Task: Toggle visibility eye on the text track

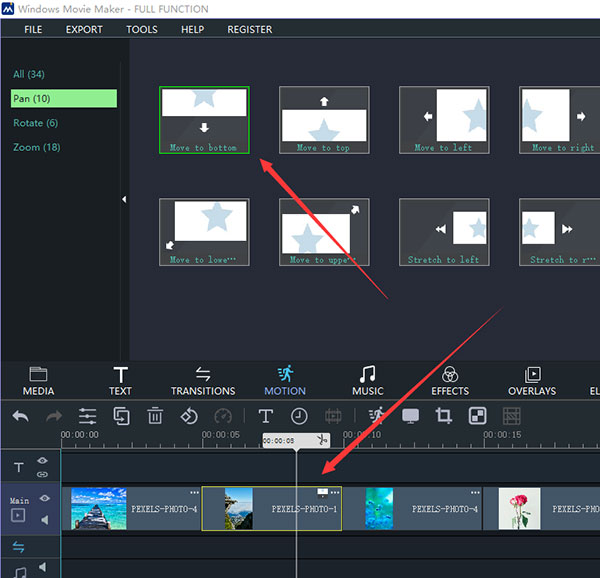Action: [x=42, y=461]
